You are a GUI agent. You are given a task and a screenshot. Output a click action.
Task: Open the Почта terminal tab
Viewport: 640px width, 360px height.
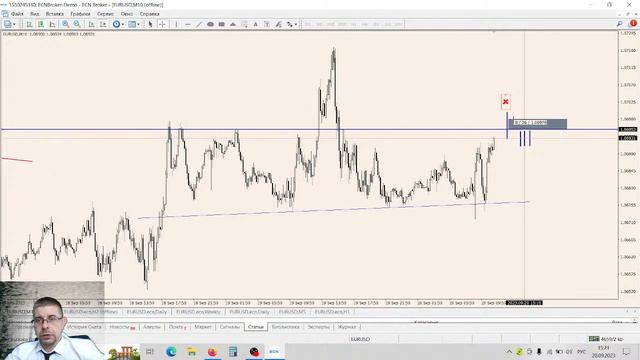(177, 327)
